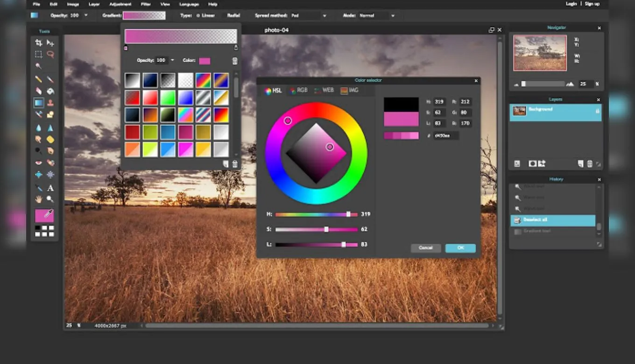Select the Type text tool
Viewport: 635px width, 364px height.
click(x=50, y=188)
